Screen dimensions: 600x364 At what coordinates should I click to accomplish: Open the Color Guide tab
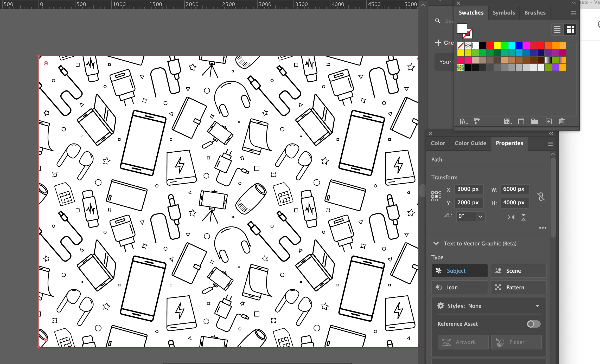470,143
